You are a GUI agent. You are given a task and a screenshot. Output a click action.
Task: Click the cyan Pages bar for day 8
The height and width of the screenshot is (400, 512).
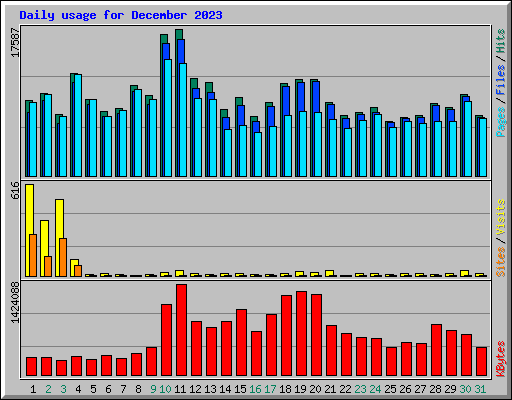click(138, 133)
